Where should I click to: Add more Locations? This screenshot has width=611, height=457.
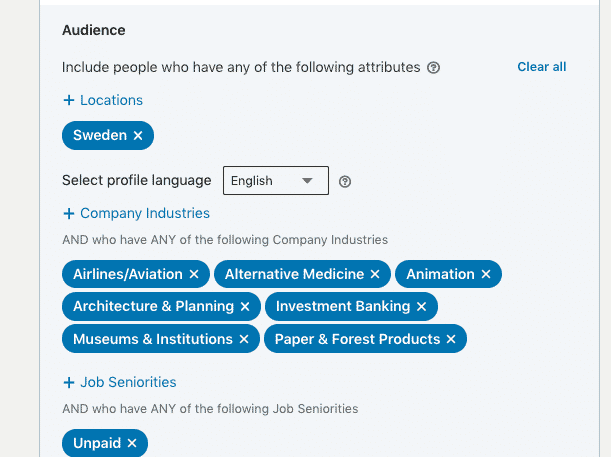103,100
